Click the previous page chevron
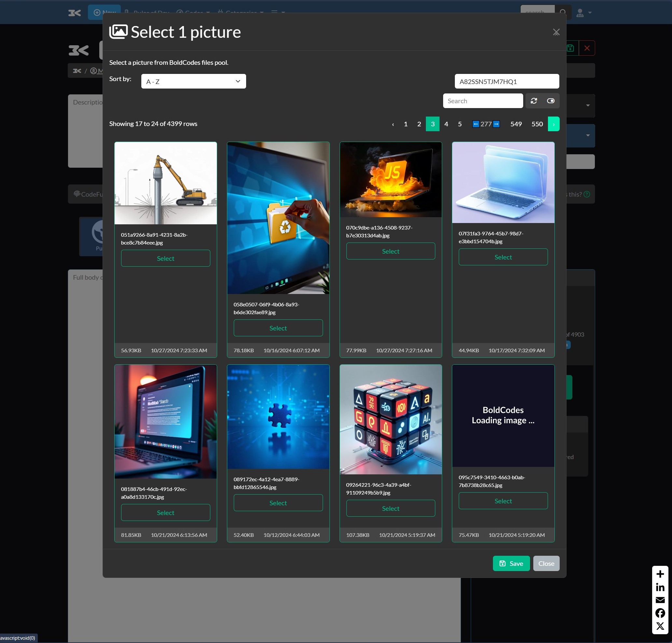672x643 pixels. pyautogui.click(x=393, y=124)
